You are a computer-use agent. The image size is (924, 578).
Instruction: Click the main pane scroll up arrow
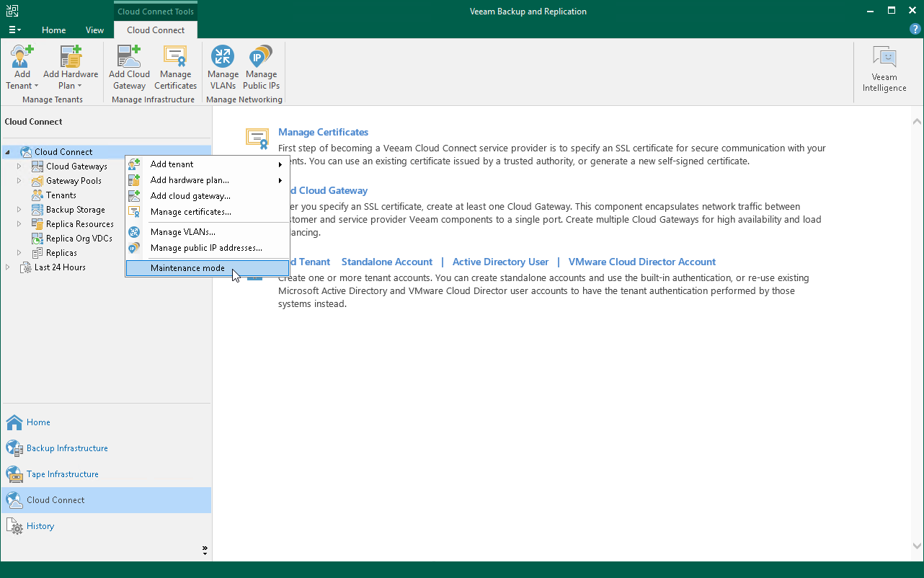[x=917, y=121]
